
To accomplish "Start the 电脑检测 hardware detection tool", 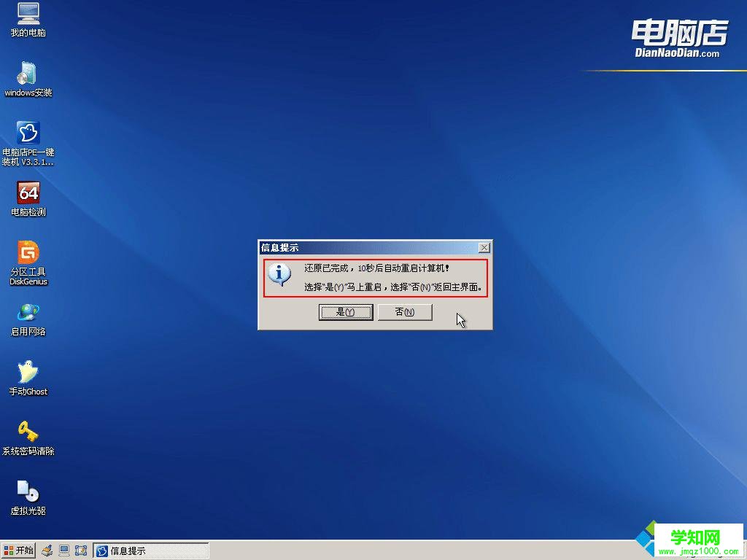I will (x=28, y=195).
